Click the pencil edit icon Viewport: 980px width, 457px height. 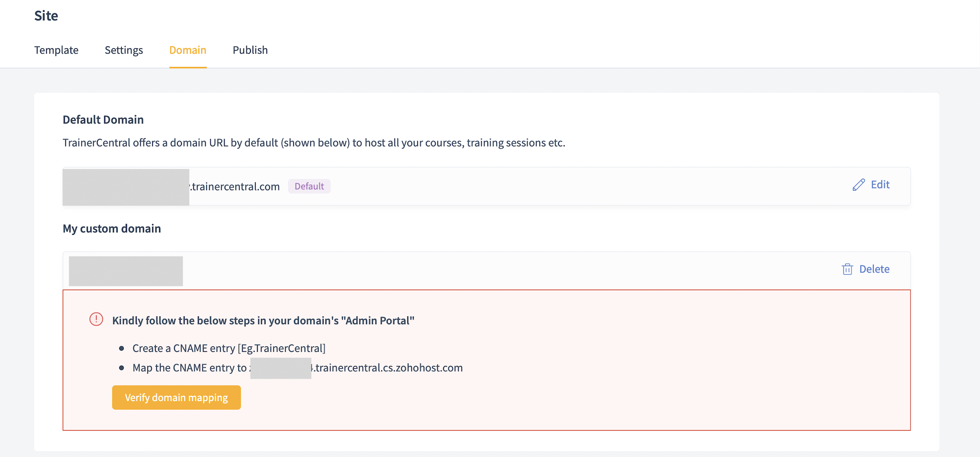pyautogui.click(x=859, y=185)
